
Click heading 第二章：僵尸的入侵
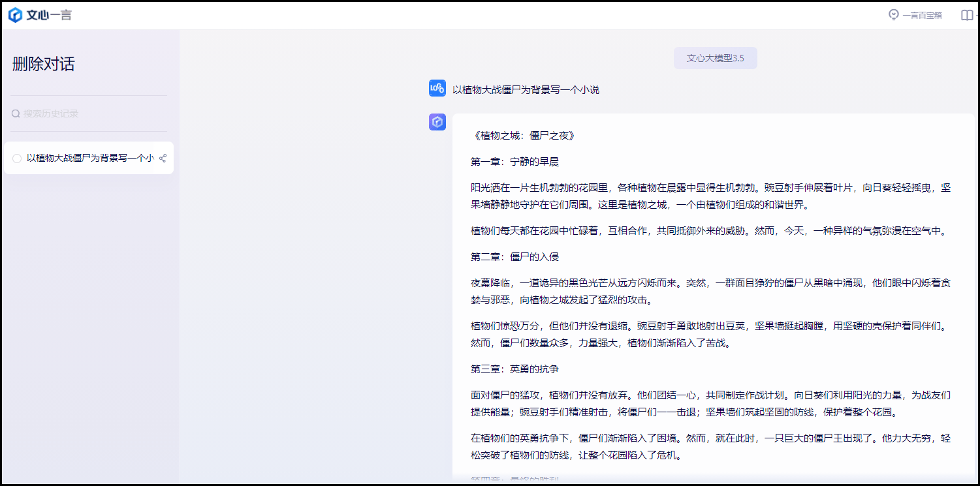[515, 256]
